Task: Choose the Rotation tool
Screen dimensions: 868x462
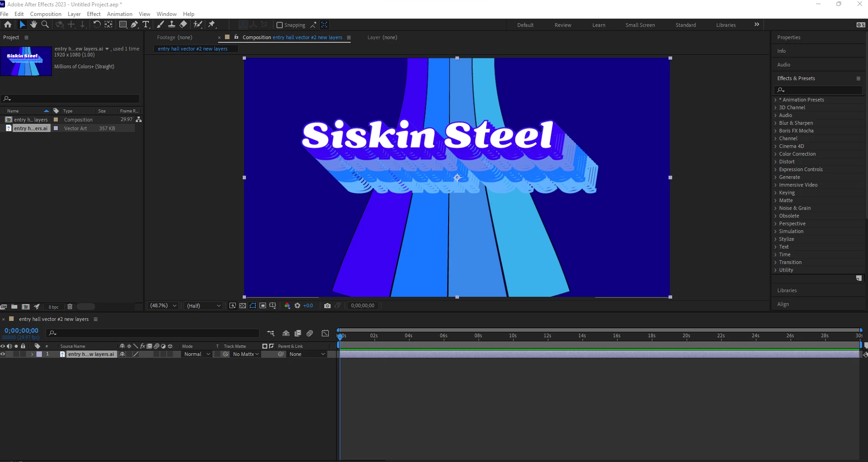Action: click(x=97, y=25)
